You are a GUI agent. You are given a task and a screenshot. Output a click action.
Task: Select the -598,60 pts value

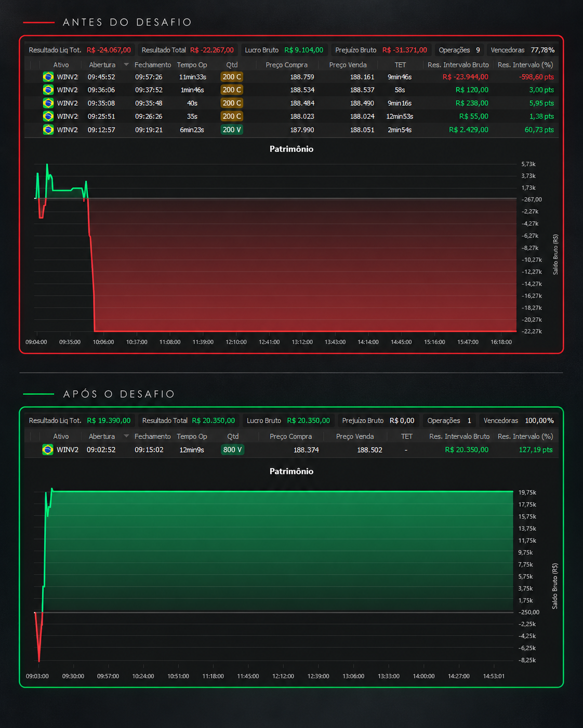[x=536, y=77]
